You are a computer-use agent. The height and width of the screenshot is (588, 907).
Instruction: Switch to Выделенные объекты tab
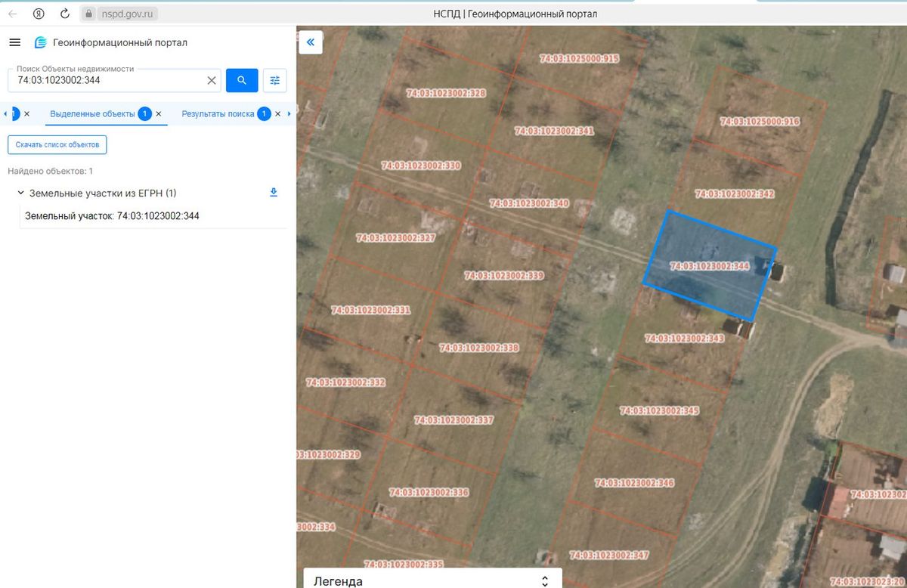point(92,114)
